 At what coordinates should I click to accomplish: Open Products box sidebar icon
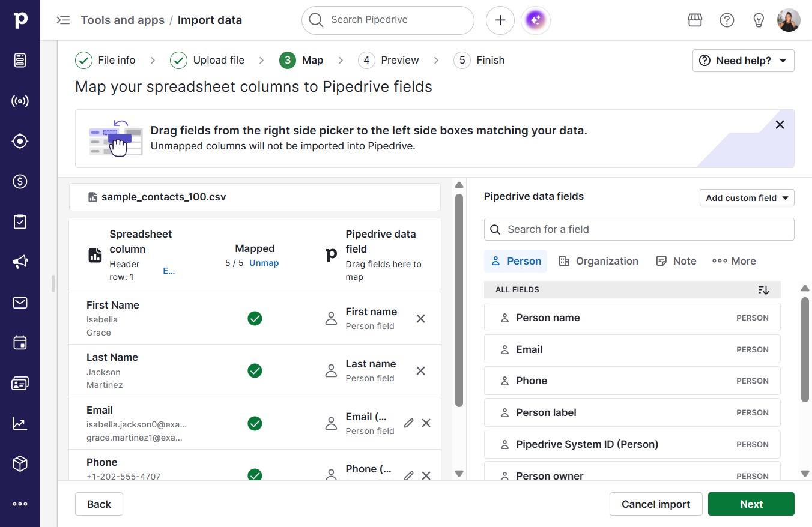click(20, 463)
